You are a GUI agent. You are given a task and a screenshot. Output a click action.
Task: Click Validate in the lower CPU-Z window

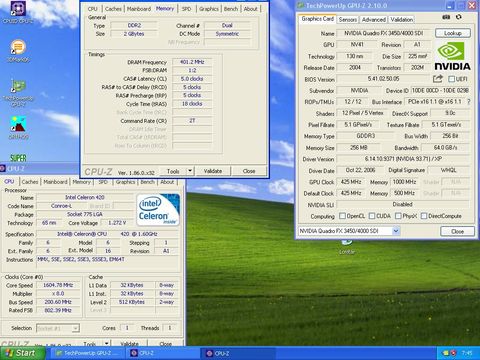click(x=129, y=343)
